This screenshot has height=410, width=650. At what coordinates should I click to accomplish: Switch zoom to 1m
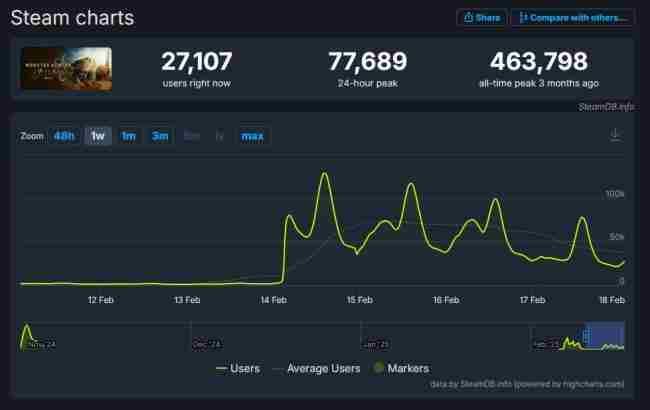coord(129,136)
